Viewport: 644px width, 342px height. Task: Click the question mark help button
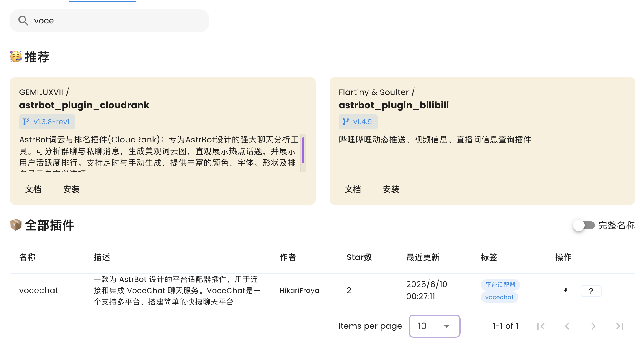click(591, 291)
